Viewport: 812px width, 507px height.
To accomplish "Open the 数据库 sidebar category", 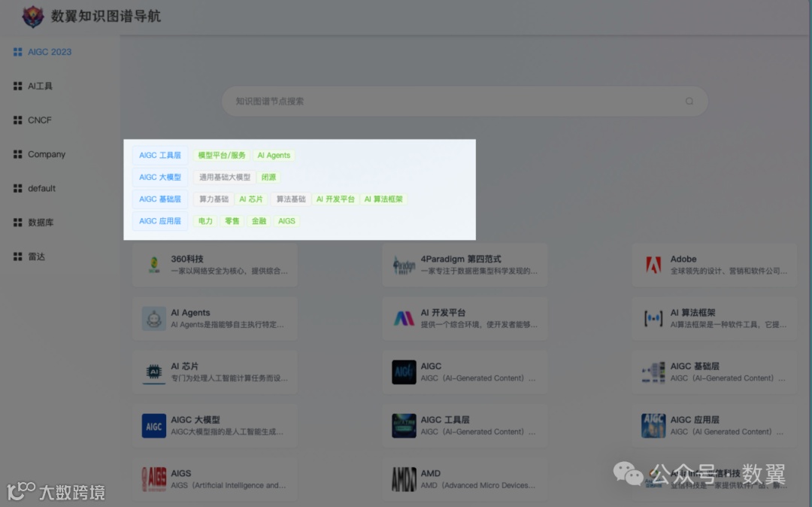I will 33,223.
